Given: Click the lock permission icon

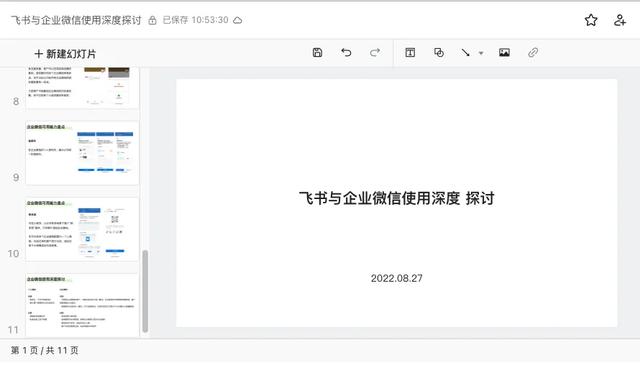Looking at the screenshot, I should click(152, 20).
